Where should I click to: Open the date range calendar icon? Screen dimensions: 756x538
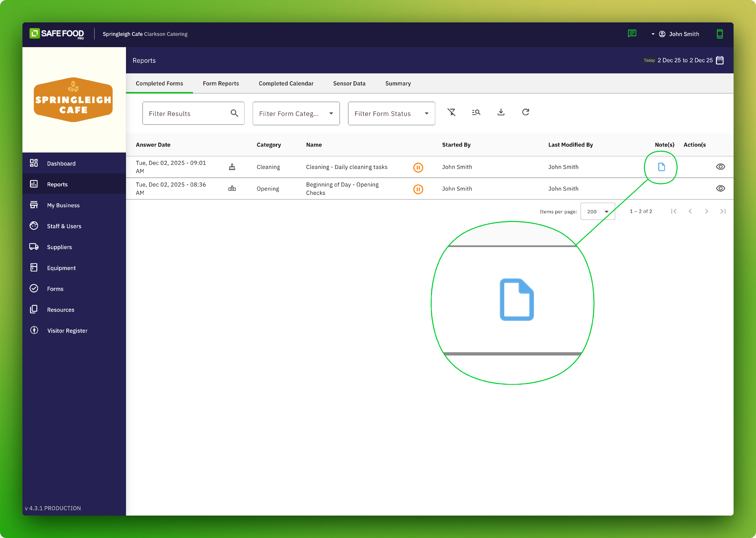tap(719, 60)
